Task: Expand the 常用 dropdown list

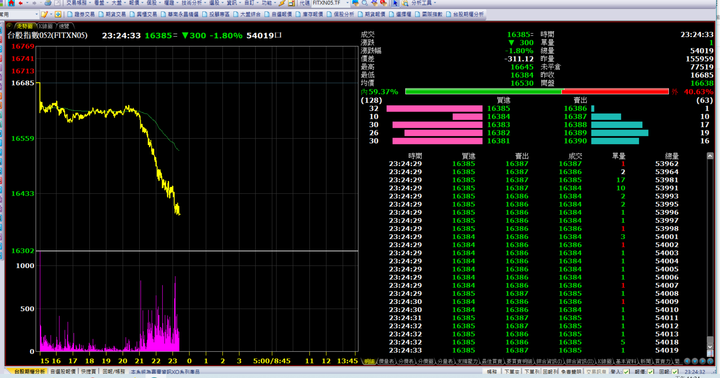Action: (36, 14)
